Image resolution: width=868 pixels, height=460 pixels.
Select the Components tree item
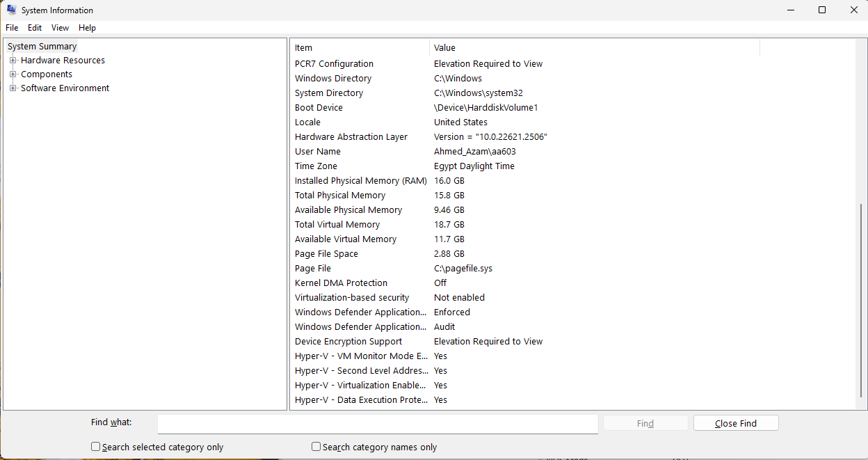click(x=47, y=74)
